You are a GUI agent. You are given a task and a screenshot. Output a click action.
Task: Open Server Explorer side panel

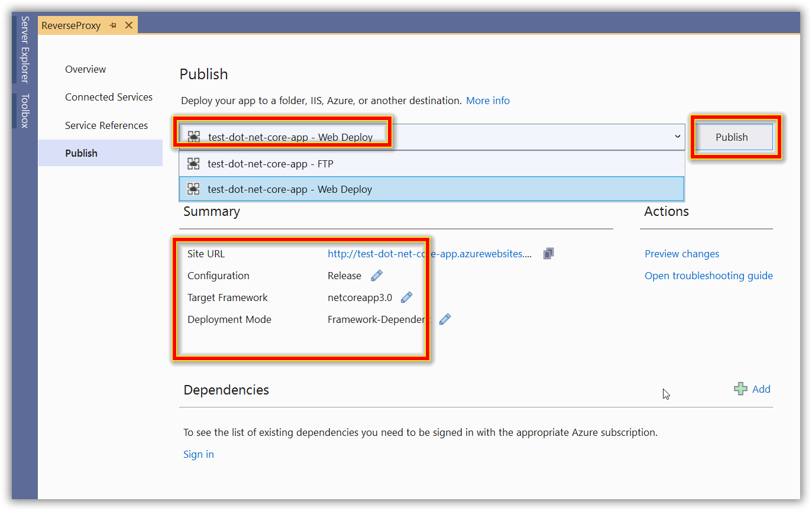point(25,49)
